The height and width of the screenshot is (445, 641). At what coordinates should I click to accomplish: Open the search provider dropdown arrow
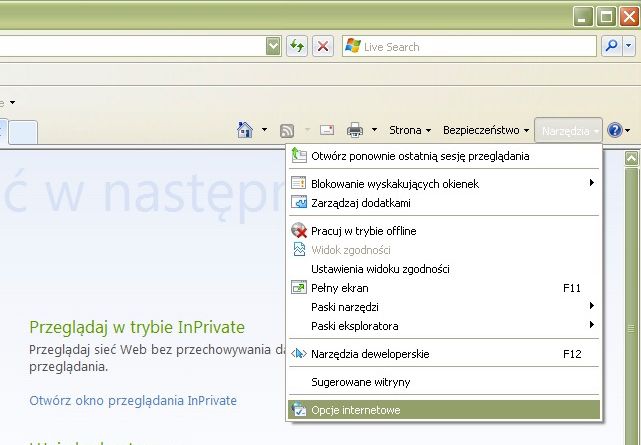(x=629, y=46)
